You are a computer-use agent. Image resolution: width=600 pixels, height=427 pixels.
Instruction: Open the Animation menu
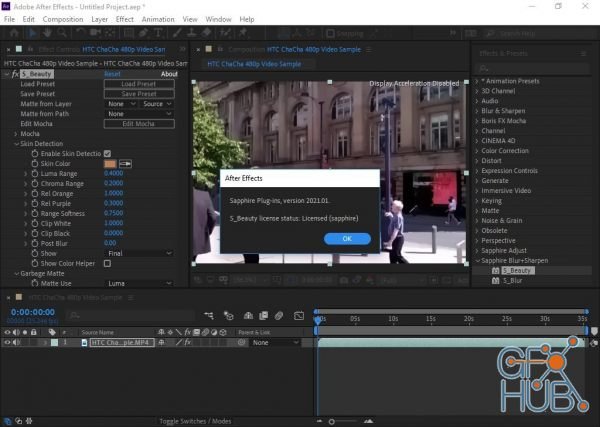[x=158, y=19]
